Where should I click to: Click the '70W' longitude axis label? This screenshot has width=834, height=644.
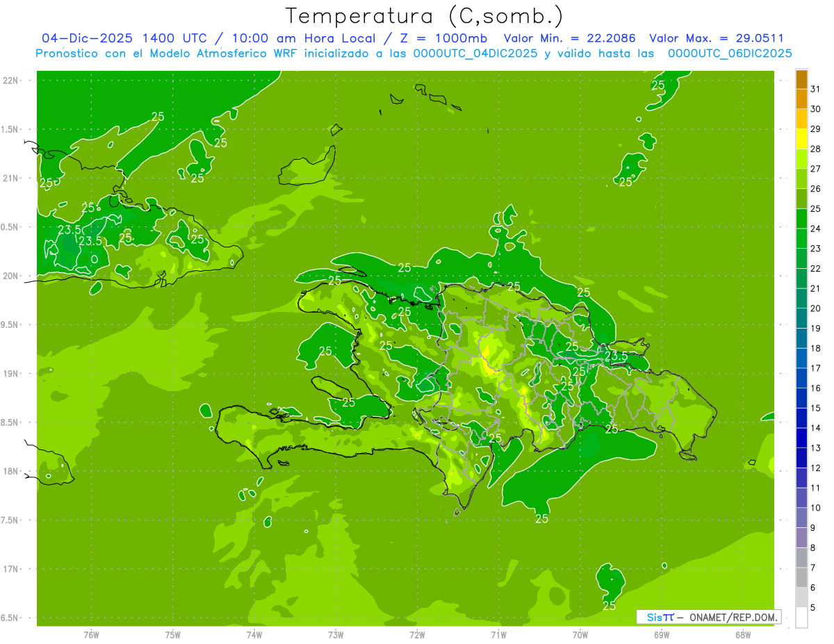580,634
